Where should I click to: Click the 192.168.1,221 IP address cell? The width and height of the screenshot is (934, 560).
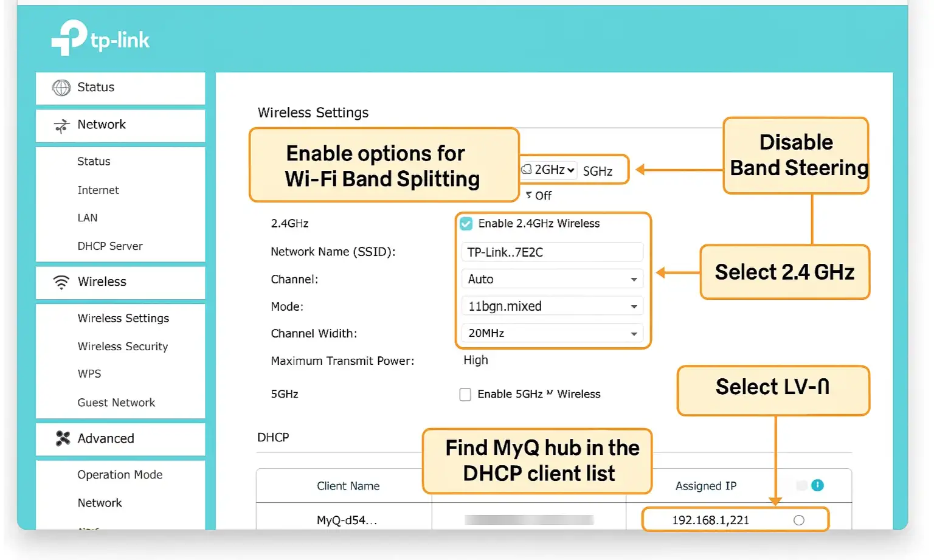710,520
